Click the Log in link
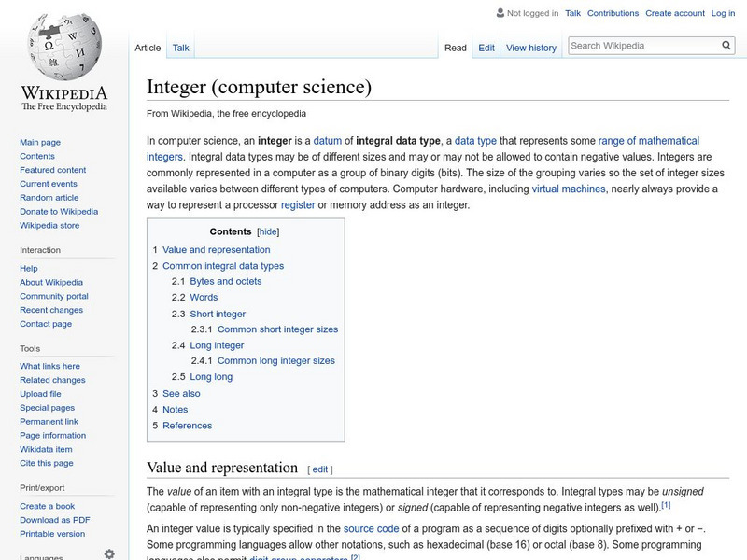747x560 pixels. point(723,13)
